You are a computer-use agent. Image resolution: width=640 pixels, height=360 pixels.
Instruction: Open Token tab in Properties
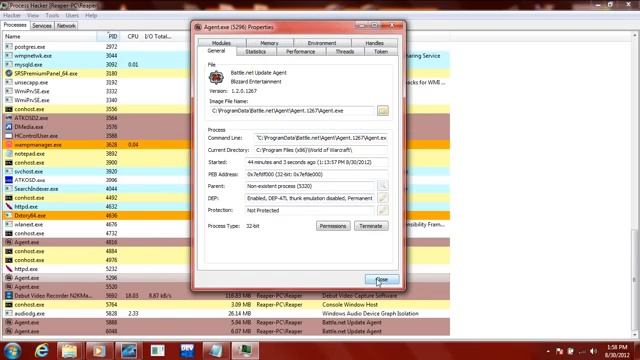pyautogui.click(x=381, y=52)
